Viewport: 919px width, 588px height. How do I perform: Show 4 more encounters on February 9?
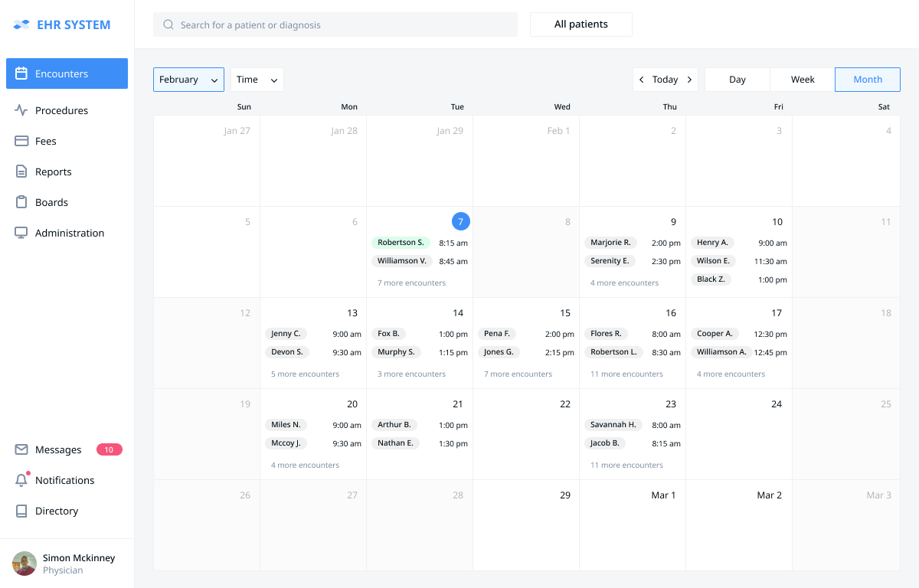pos(624,283)
